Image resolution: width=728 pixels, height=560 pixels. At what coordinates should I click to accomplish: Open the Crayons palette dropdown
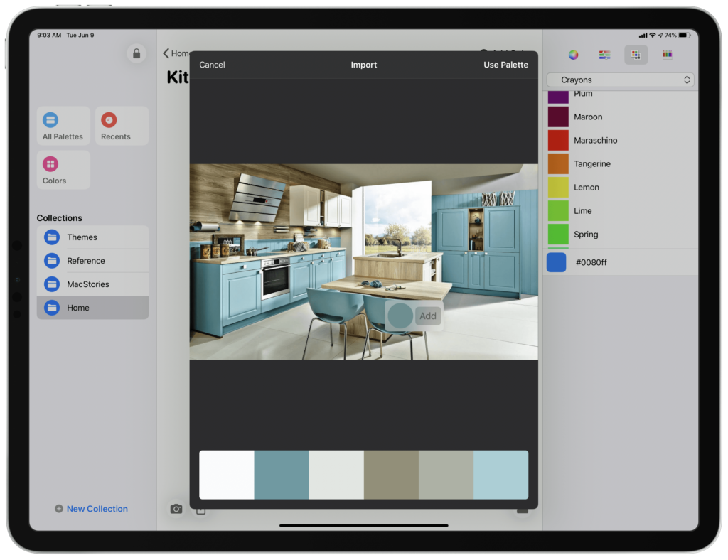point(620,80)
